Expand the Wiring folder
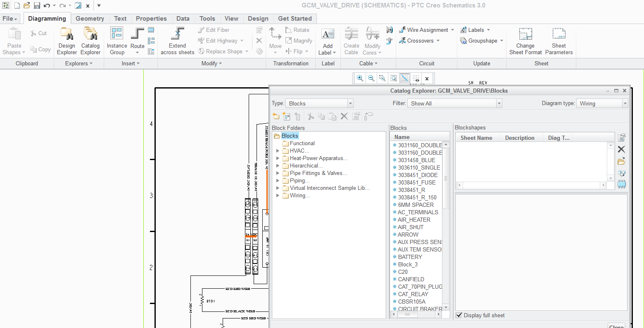644x328 pixels. coord(278,196)
